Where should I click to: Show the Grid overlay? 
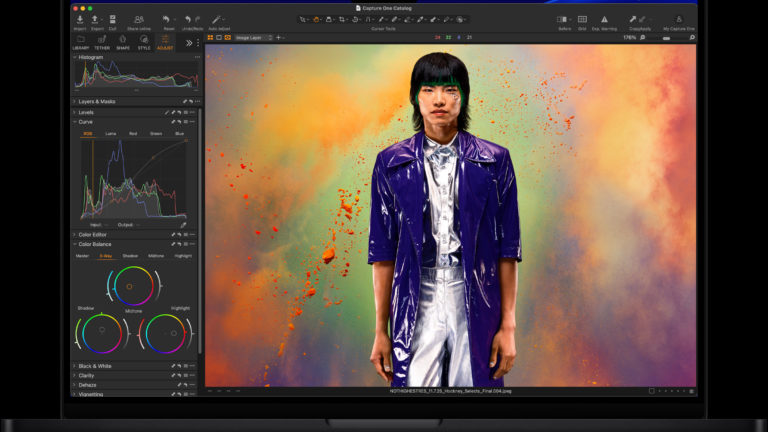pyautogui.click(x=582, y=19)
